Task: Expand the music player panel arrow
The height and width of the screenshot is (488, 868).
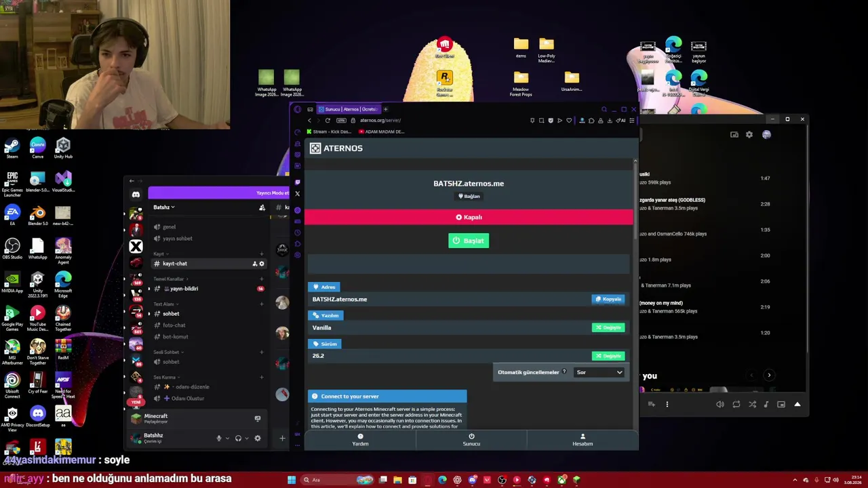Action: [x=797, y=405]
